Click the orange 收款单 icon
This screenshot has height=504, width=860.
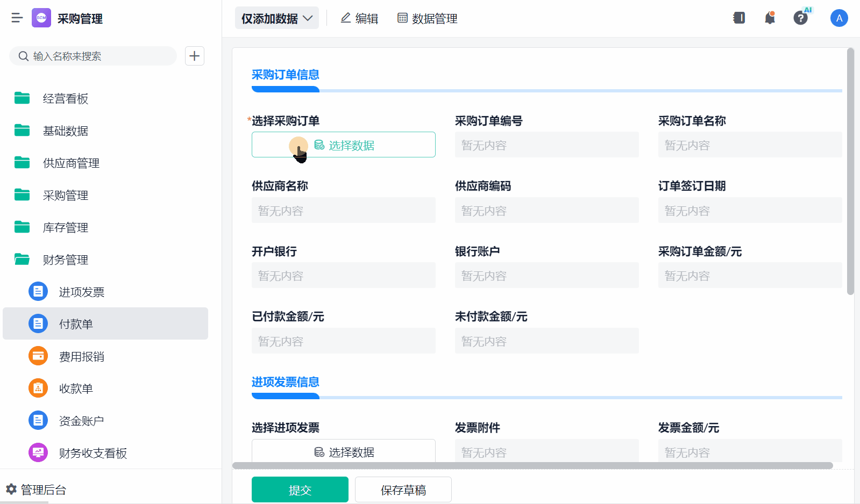click(x=38, y=388)
